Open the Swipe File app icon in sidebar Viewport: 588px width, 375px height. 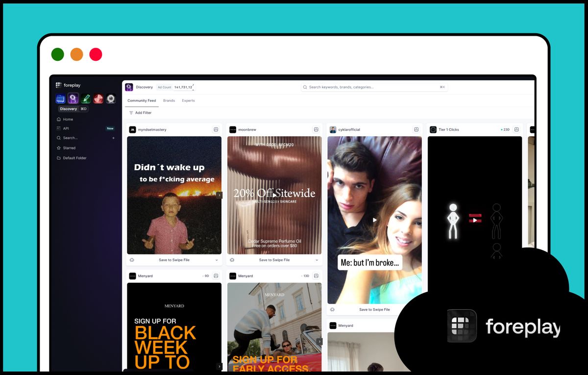tap(60, 99)
